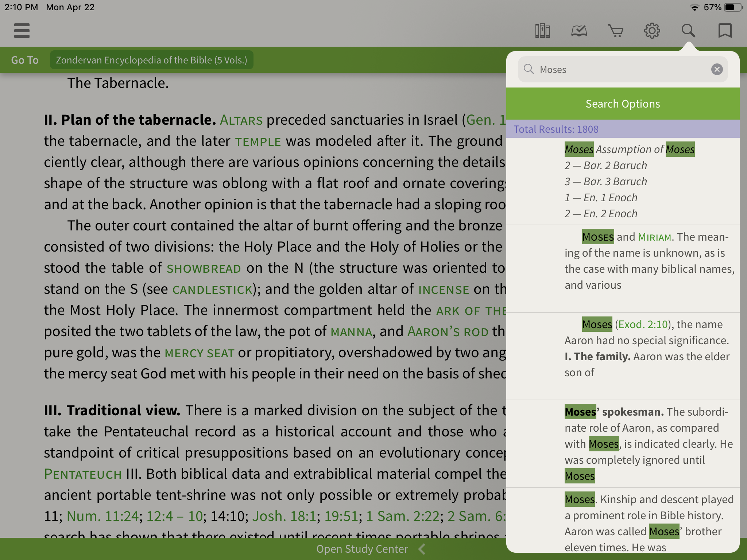Select the Total Results: 1808 header
The image size is (747, 560).
tap(623, 129)
